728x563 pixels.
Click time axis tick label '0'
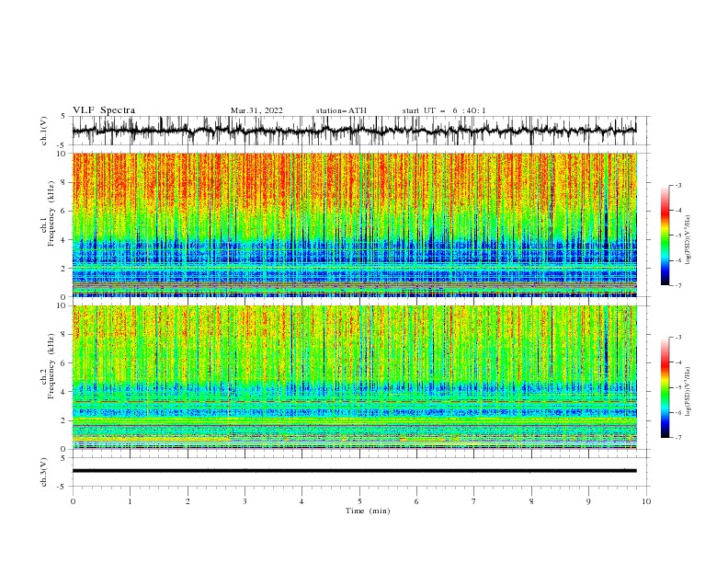(x=73, y=501)
